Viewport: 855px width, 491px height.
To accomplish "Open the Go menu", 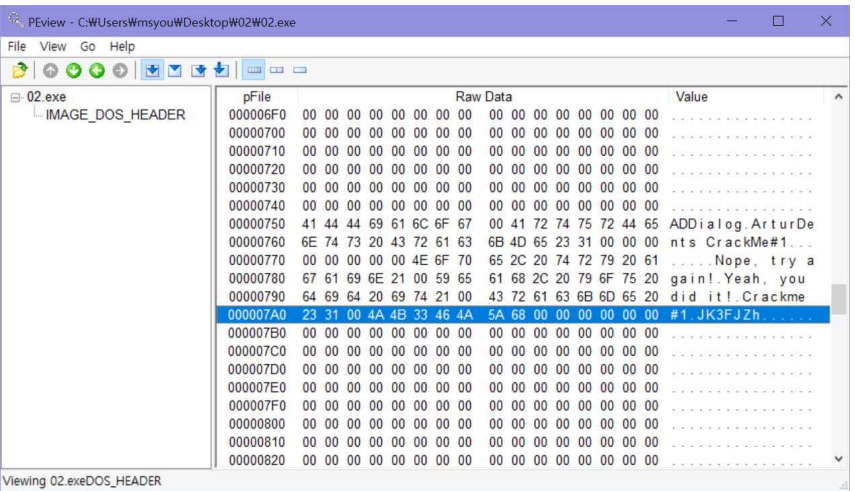I will pos(88,46).
